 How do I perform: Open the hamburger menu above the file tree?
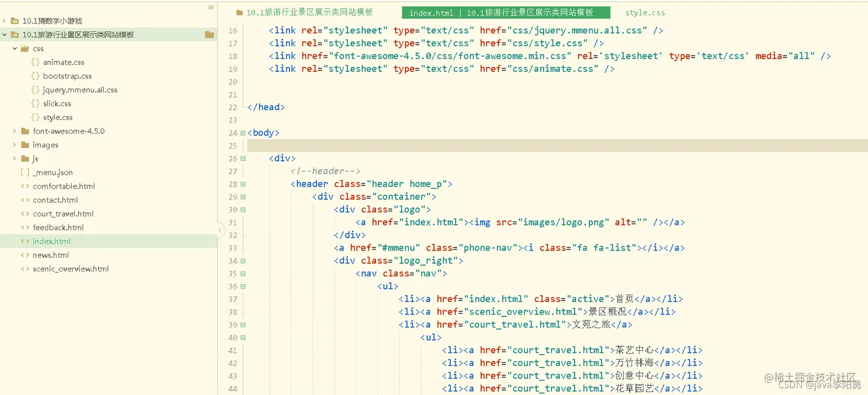pos(211,7)
